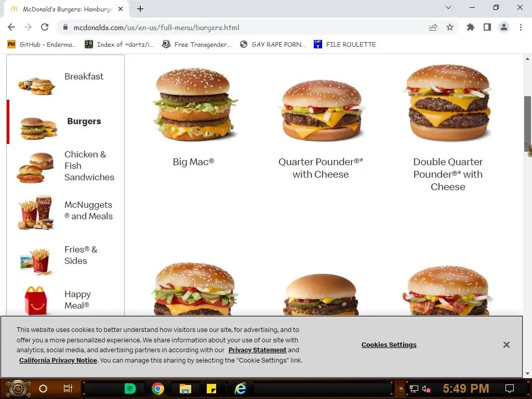Viewport: 532px width, 399px height.
Task: Click the Double Quarter Pounder burger image
Action: coord(448,102)
